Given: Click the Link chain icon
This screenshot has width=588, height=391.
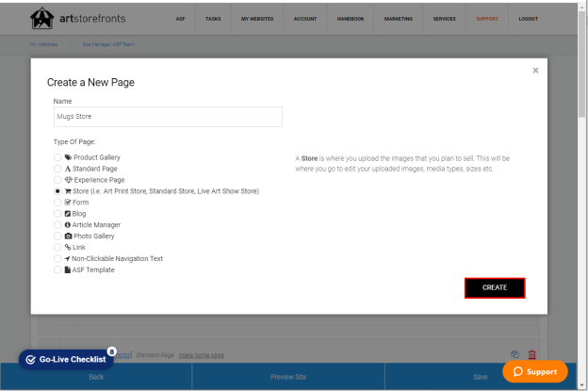Looking at the screenshot, I should click(68, 247).
